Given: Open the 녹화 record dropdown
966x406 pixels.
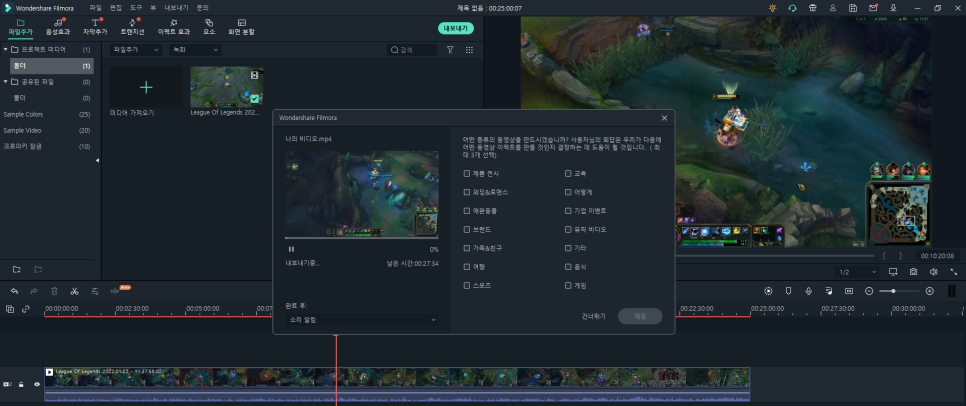Looking at the screenshot, I should coord(195,50).
